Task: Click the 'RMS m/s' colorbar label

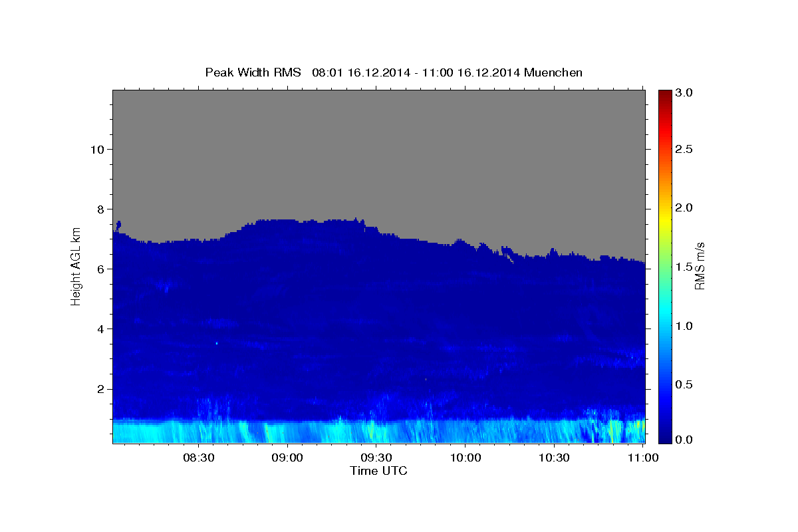Action: point(700,267)
